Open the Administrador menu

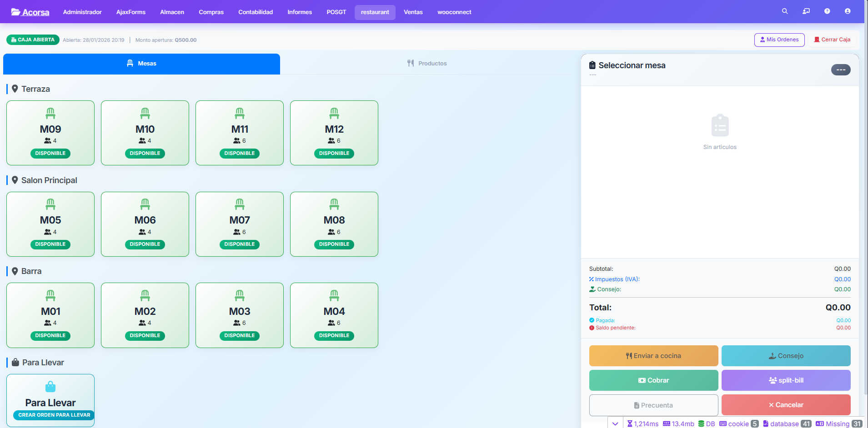coord(82,12)
